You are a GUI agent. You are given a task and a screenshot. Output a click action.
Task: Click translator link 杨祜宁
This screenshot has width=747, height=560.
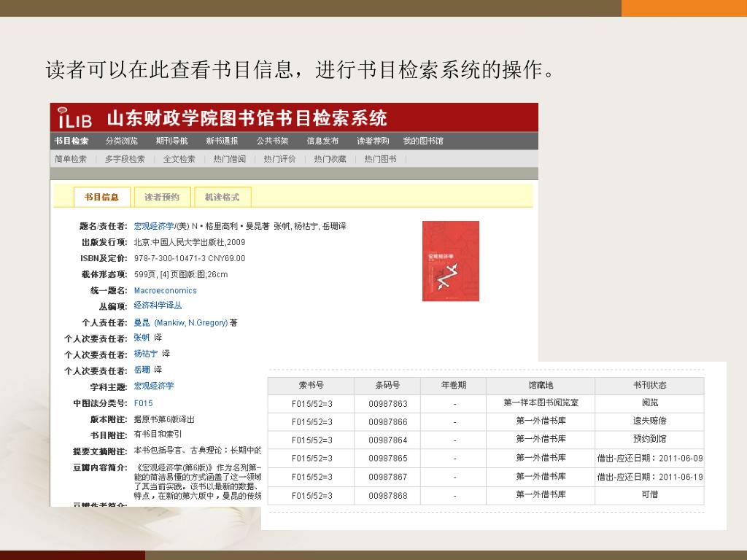coord(145,354)
